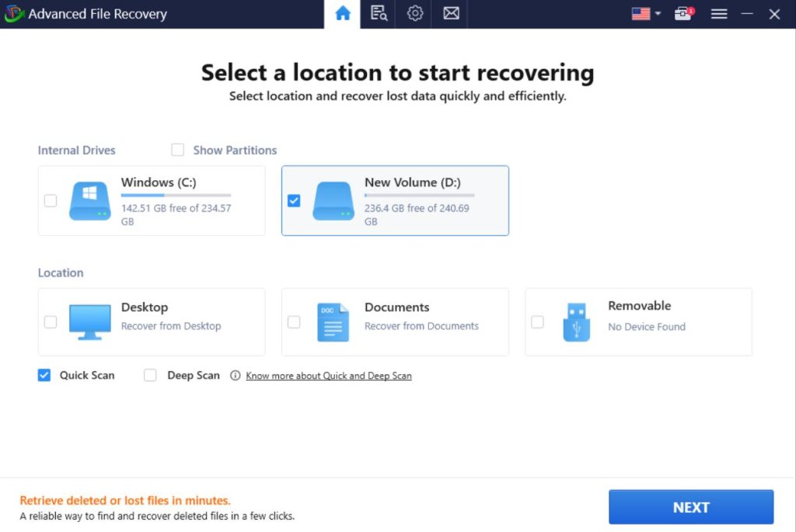This screenshot has width=796, height=532.
Task: Close the Advanced File Recovery window
Action: coord(774,14)
